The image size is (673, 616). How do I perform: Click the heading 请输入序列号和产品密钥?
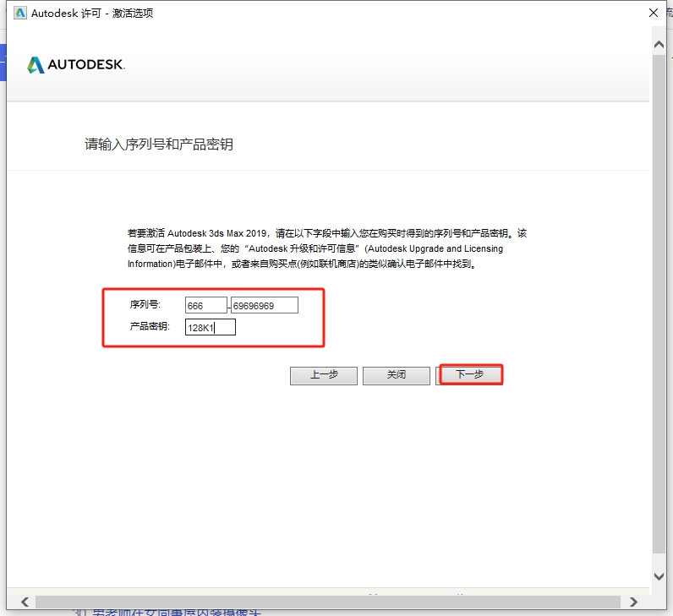coord(159,144)
